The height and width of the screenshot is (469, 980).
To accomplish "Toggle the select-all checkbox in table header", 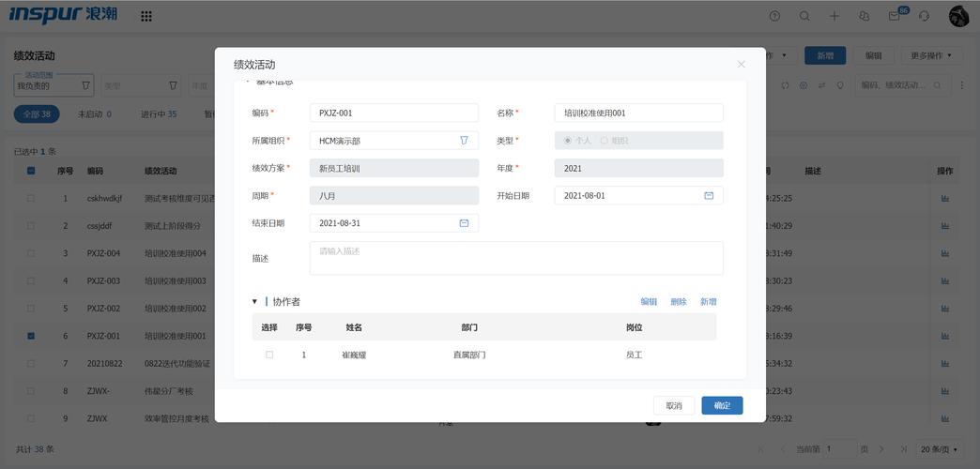I will [31, 171].
